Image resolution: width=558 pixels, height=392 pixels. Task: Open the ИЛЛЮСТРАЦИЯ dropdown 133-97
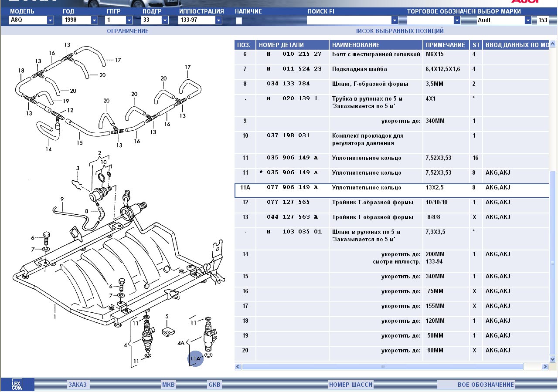pos(218,20)
